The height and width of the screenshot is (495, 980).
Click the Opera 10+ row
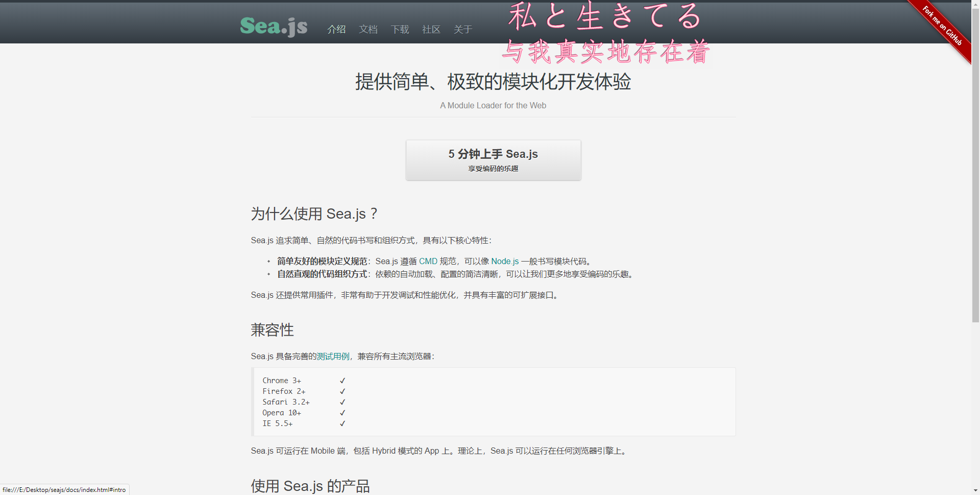click(x=304, y=413)
